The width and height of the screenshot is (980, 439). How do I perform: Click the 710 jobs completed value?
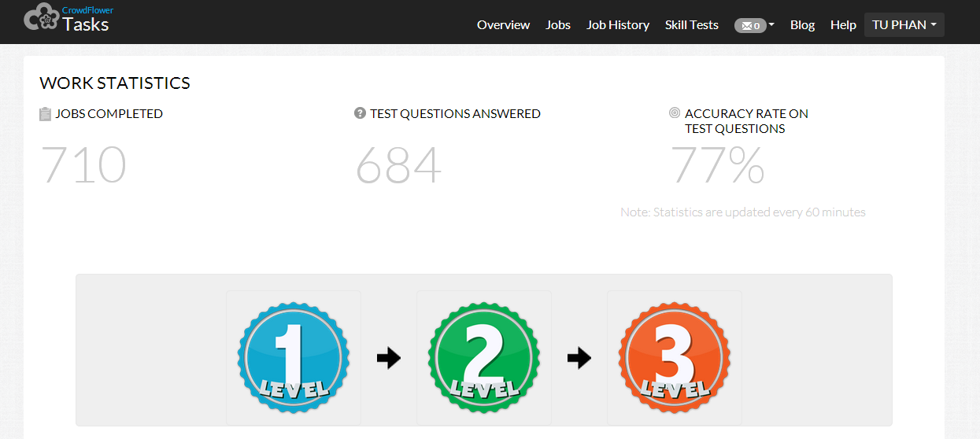coord(83,165)
